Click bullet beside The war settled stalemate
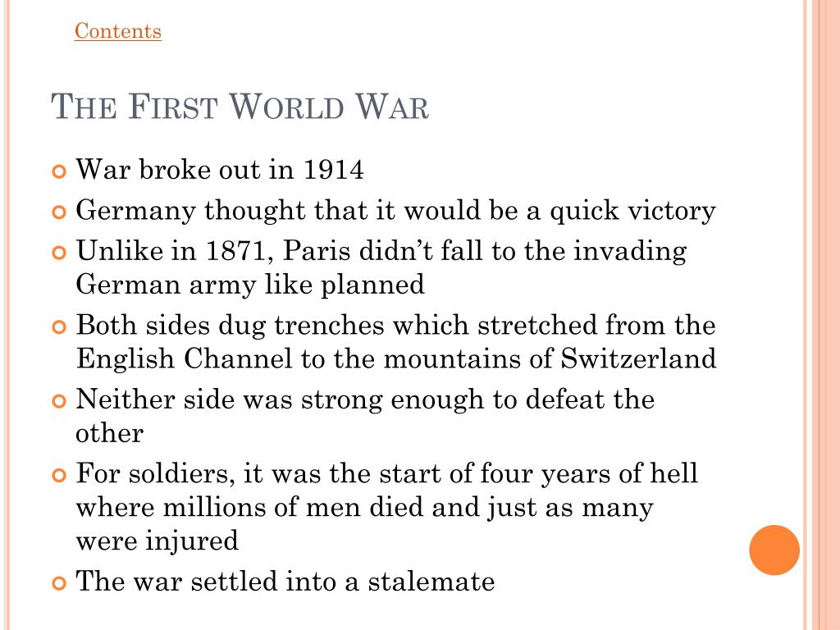This screenshot has width=840, height=630. (x=59, y=583)
